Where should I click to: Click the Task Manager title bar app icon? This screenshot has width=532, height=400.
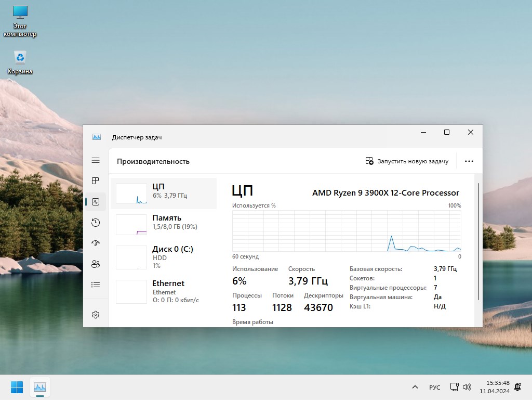[97, 137]
